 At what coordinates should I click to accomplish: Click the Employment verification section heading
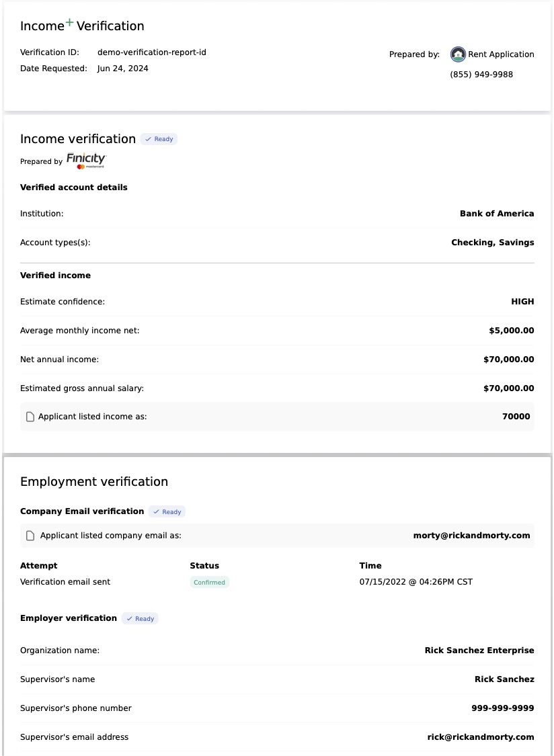point(94,482)
